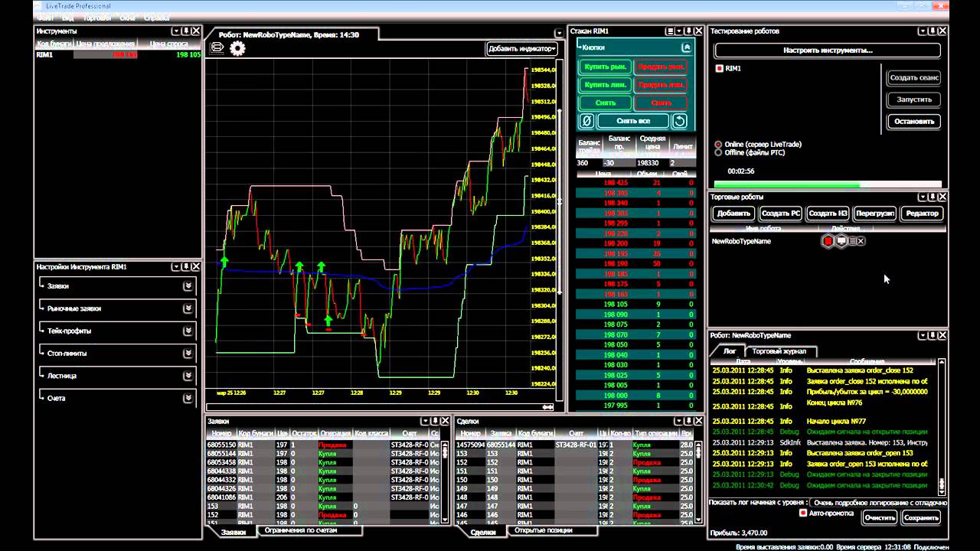
Task: Open chart panel options arrow at top right
Action: coord(559,31)
